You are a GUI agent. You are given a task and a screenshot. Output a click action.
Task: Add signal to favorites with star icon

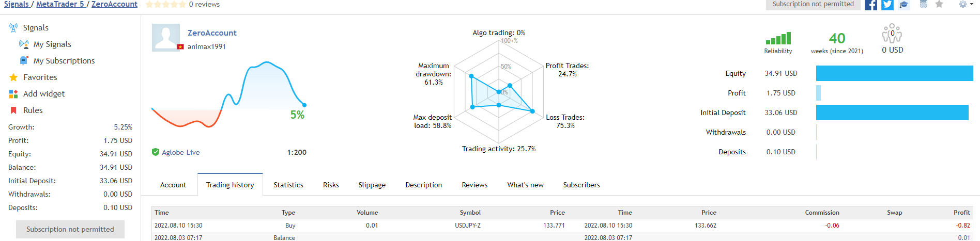tap(939, 4)
